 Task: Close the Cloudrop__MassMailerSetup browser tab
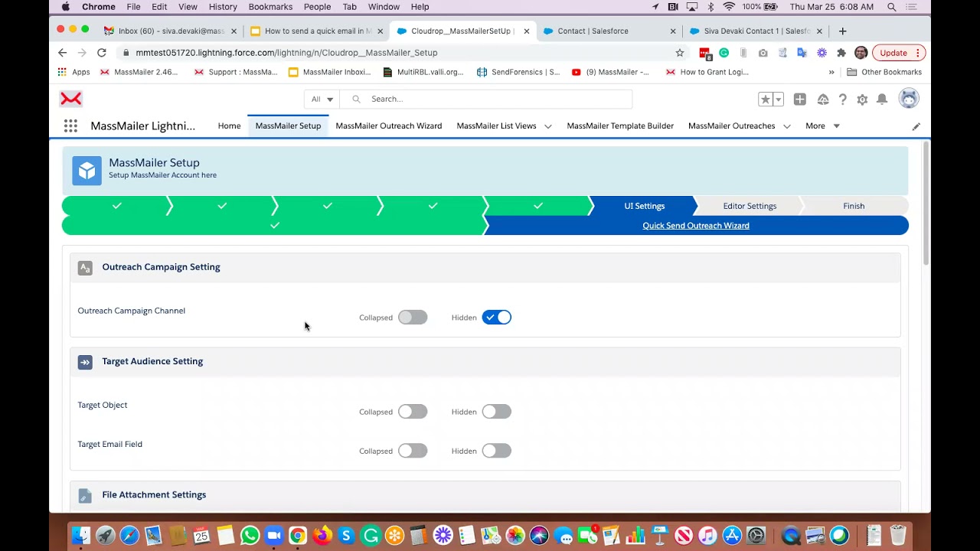coord(526,31)
